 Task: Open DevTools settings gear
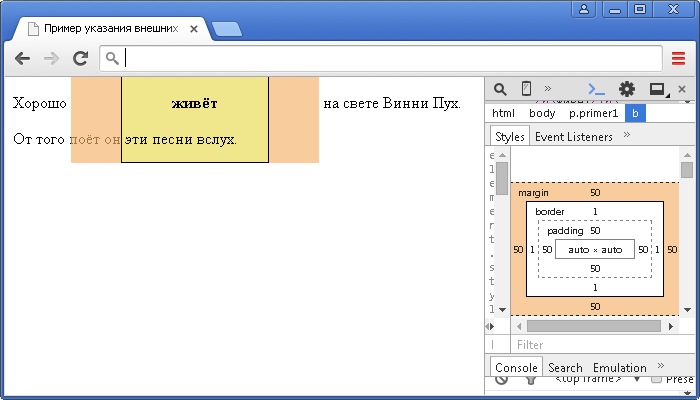[x=627, y=89]
